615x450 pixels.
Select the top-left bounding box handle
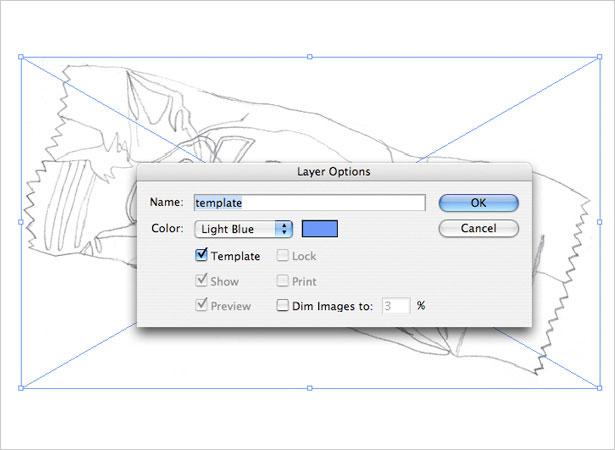pos(21,57)
